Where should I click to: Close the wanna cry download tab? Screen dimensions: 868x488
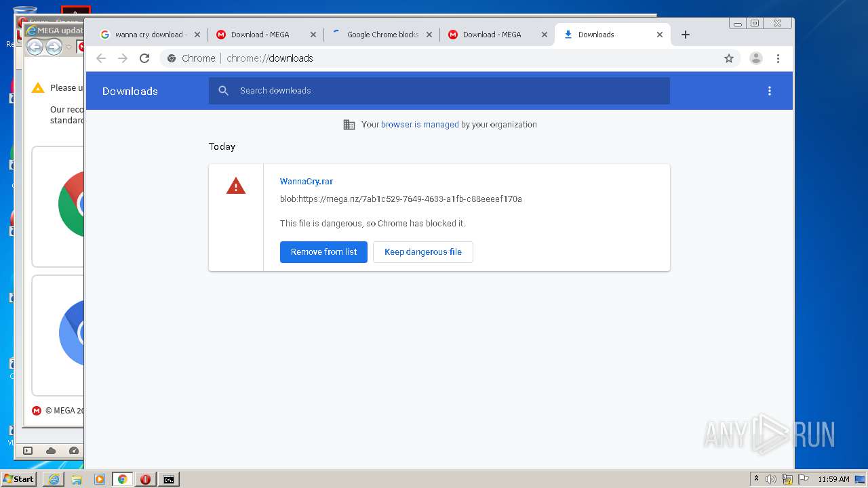click(197, 35)
